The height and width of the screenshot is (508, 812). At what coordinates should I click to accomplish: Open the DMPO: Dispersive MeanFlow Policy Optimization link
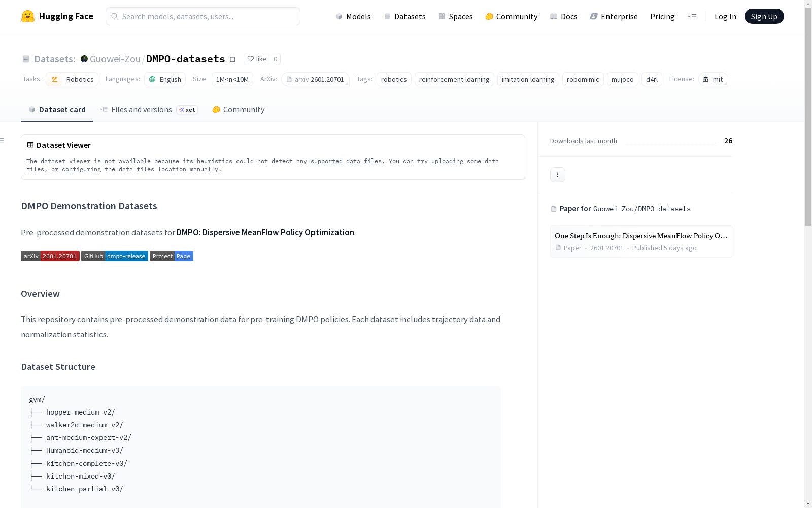coord(265,232)
